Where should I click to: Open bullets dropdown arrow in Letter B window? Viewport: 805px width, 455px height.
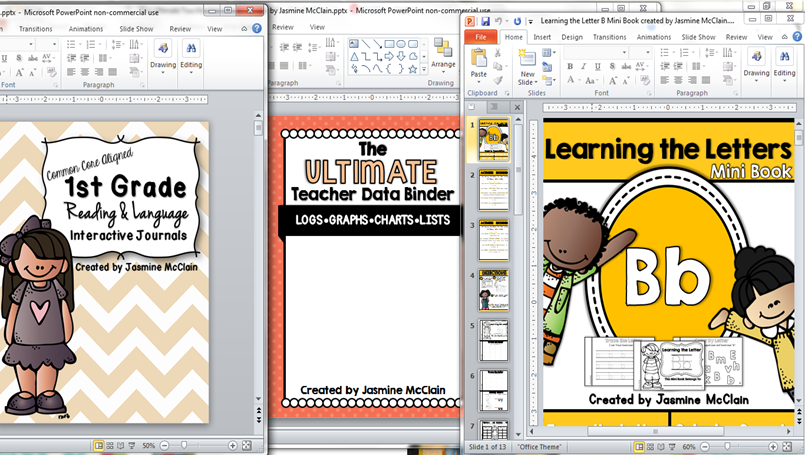(x=672, y=52)
